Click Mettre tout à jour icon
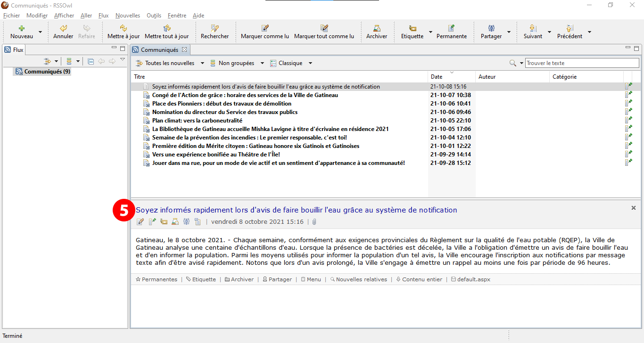Image resolution: width=644 pixels, height=343 pixels. coord(166,28)
